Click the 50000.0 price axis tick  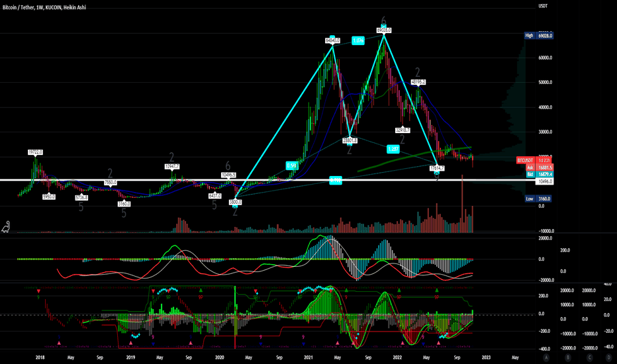pos(545,82)
